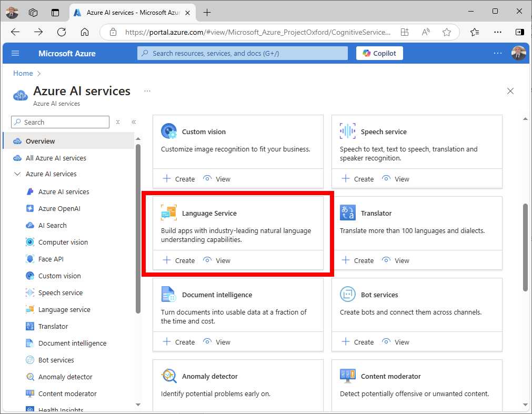Focus the sidebar Search box
This screenshot has height=414, width=532.
click(61, 122)
